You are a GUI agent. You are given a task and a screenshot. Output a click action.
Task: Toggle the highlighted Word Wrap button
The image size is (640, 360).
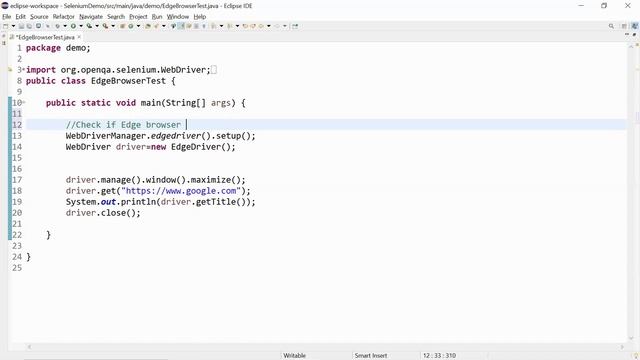(181, 26)
